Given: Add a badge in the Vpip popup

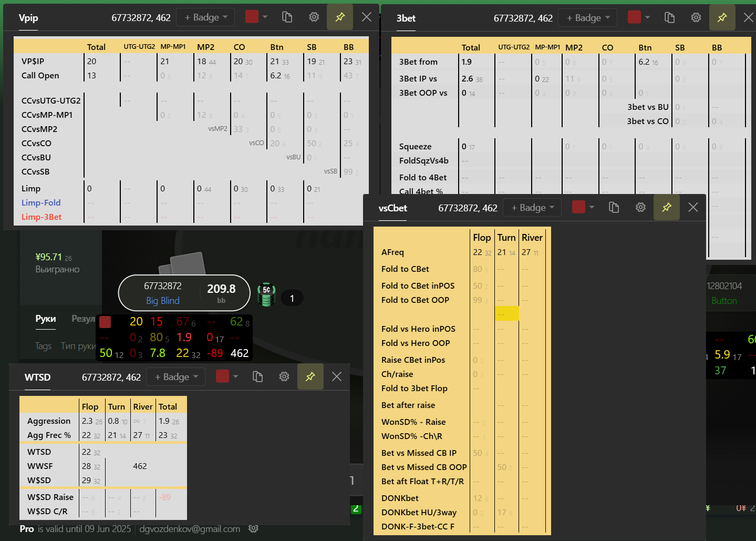Looking at the screenshot, I should pos(205,17).
